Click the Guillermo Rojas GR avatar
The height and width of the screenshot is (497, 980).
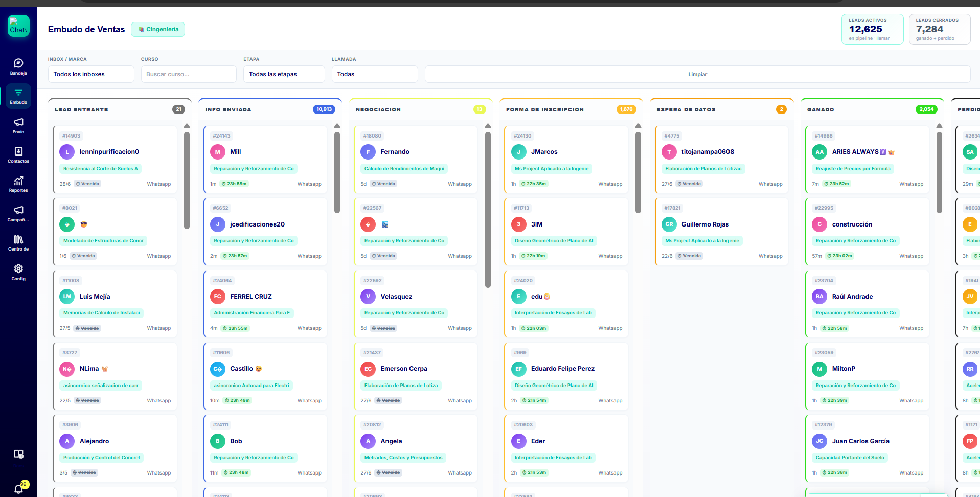coord(669,224)
